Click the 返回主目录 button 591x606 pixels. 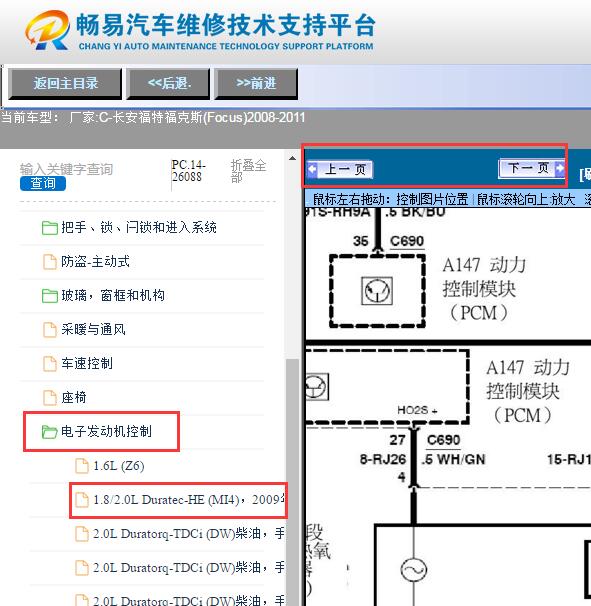click(x=65, y=83)
